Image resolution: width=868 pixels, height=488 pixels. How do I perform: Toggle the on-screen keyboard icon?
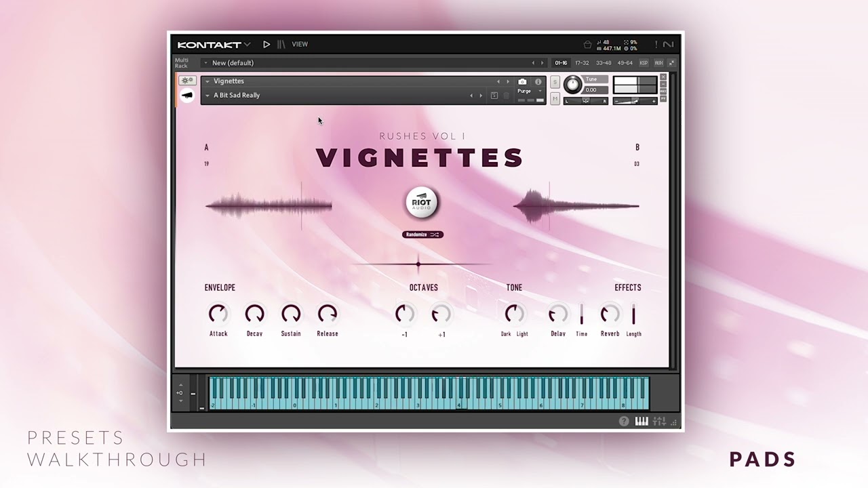pos(642,422)
